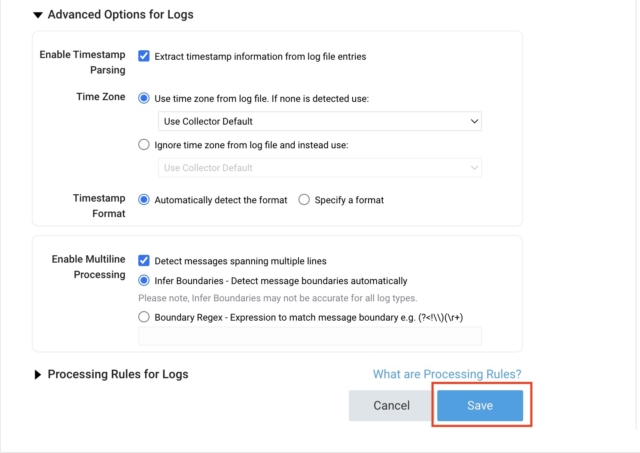Open the Use Collector Default time zone dropdown

pos(320,121)
